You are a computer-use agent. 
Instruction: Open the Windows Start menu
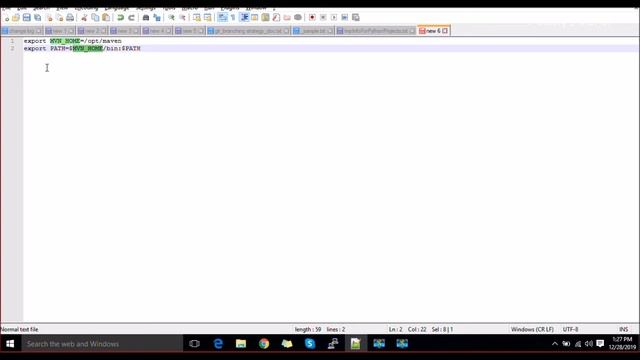point(10,344)
